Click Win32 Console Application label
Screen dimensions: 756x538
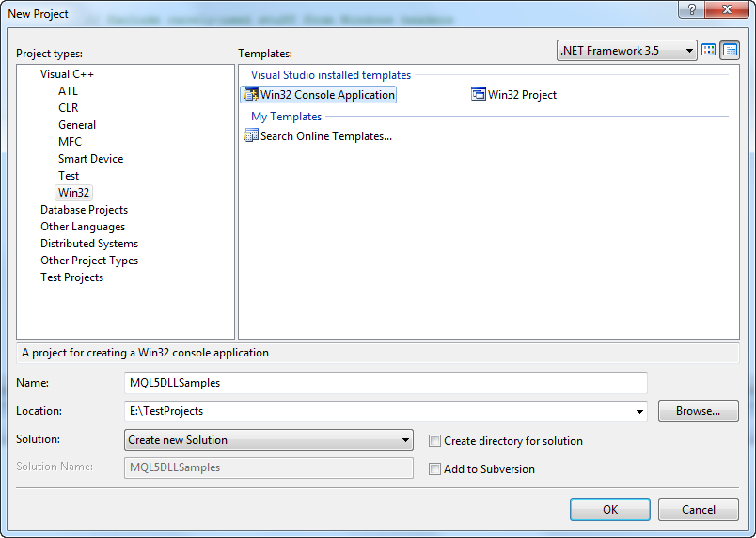[327, 94]
